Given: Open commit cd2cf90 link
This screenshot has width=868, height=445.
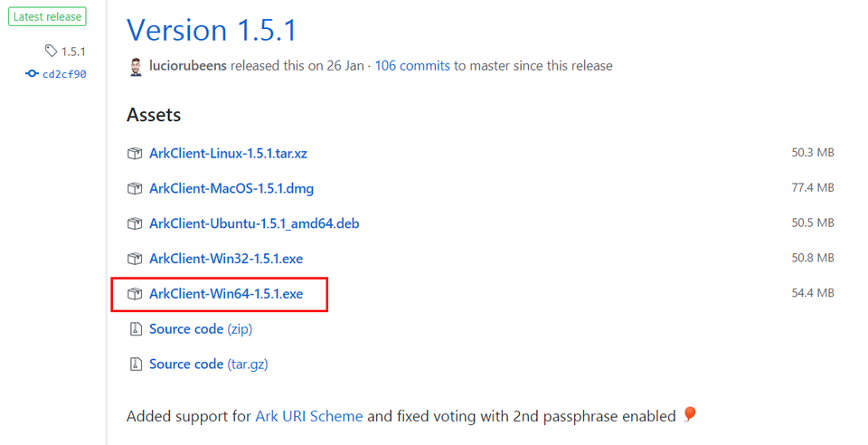Looking at the screenshot, I should (x=64, y=74).
